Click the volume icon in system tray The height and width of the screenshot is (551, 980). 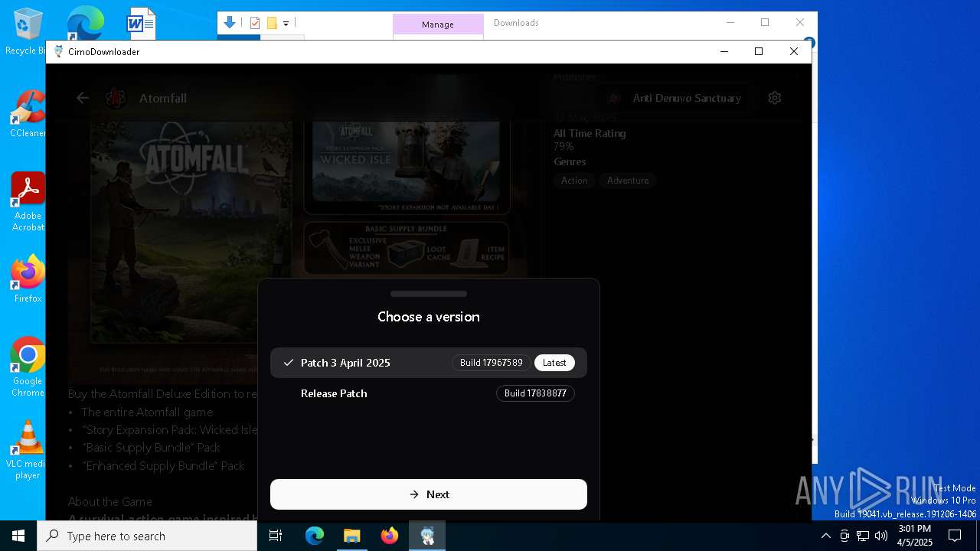[881, 536]
